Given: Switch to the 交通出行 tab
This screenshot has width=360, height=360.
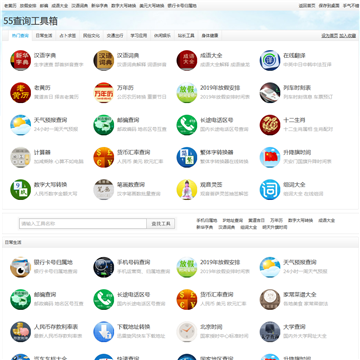Looking at the screenshot, I should (115, 36).
